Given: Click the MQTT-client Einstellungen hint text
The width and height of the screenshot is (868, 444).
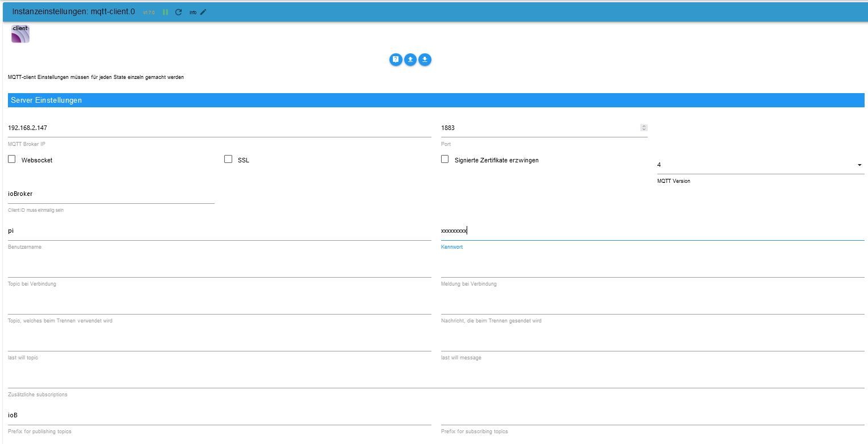Looking at the screenshot, I should click(x=96, y=77).
